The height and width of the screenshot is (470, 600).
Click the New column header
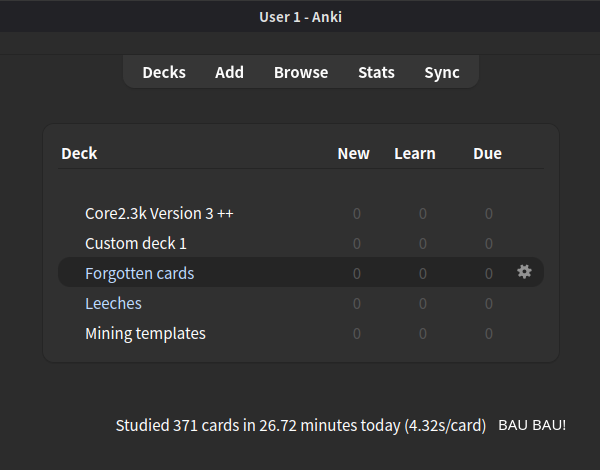pos(353,153)
